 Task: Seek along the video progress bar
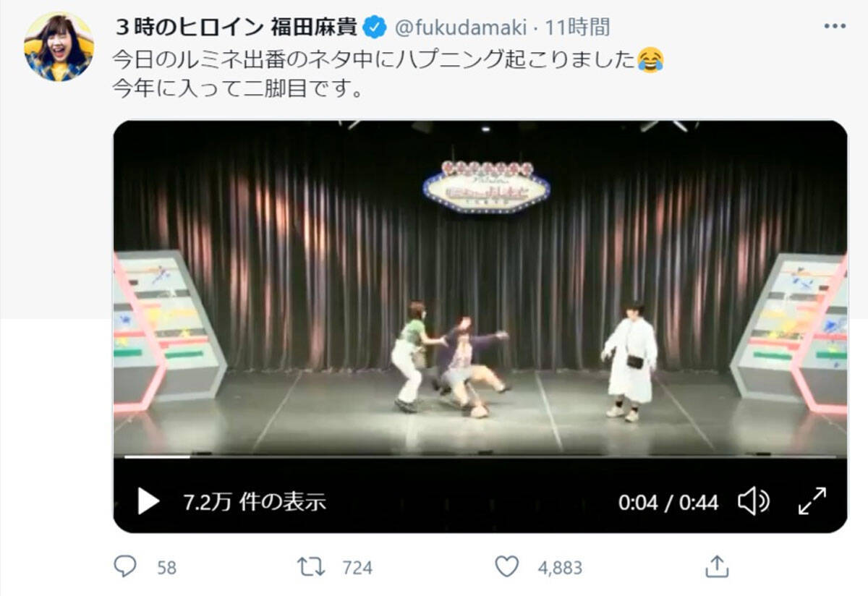480,456
